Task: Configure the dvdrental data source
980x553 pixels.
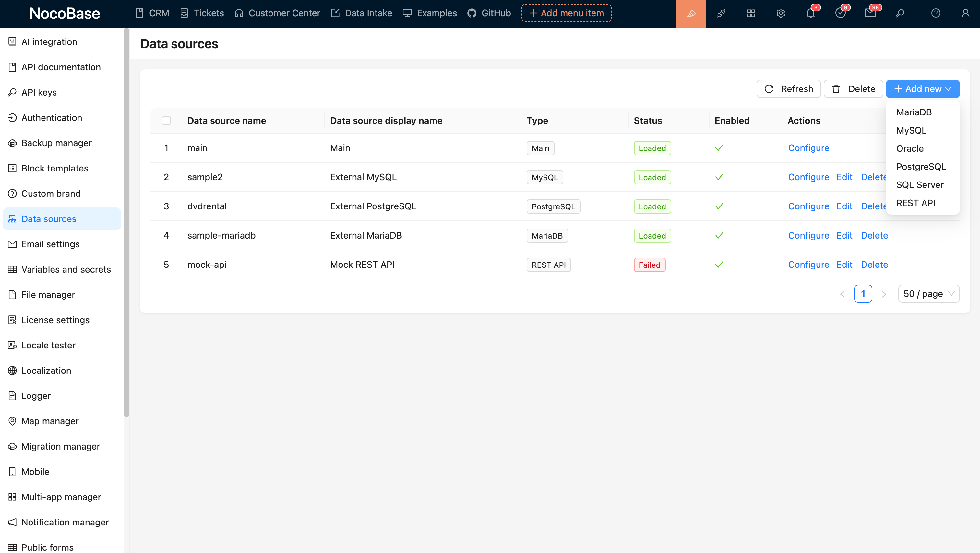Action: pos(808,206)
